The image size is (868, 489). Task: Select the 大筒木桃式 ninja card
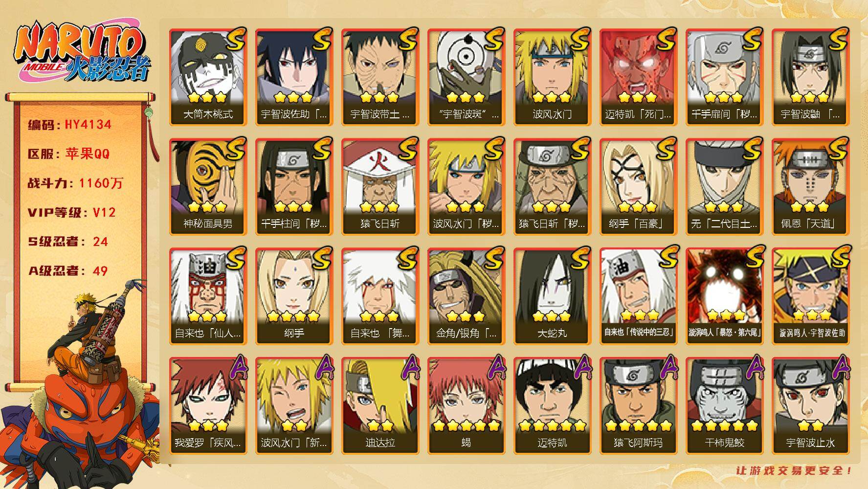click(208, 77)
